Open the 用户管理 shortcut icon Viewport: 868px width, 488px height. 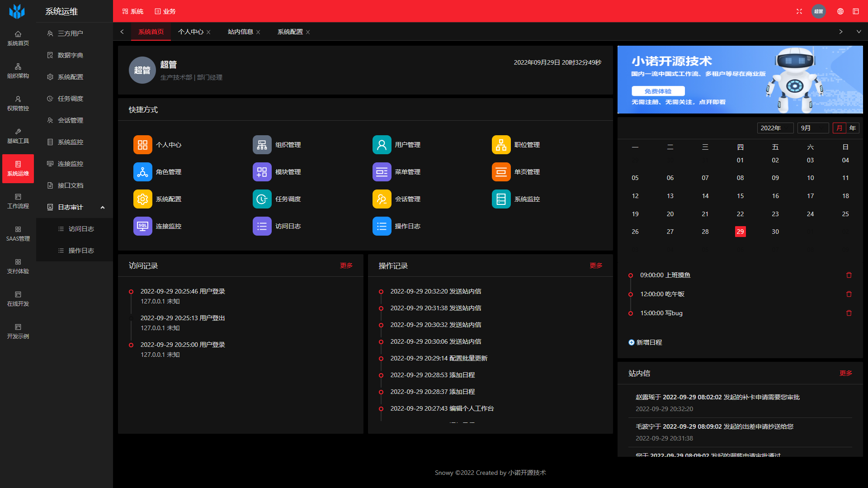coord(382,145)
